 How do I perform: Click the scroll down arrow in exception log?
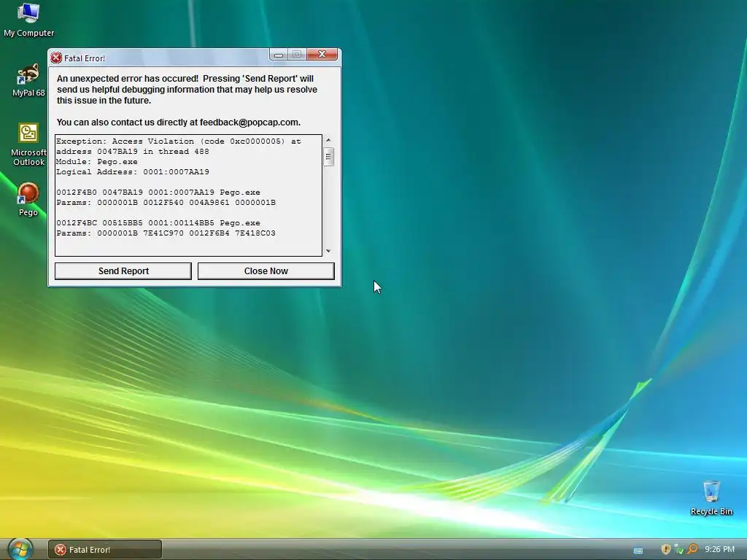click(x=328, y=251)
